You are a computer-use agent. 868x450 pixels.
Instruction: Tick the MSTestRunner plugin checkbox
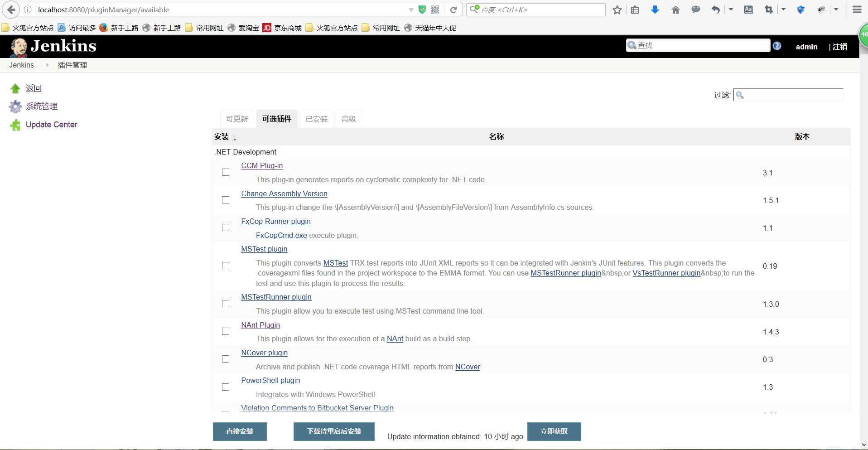226,304
